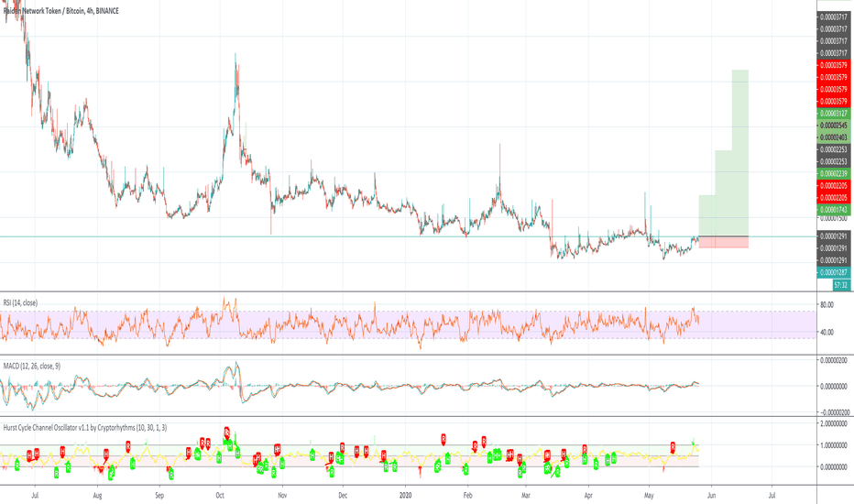
Task: Click the teal 0.00001287 current price label
Action: [834, 272]
